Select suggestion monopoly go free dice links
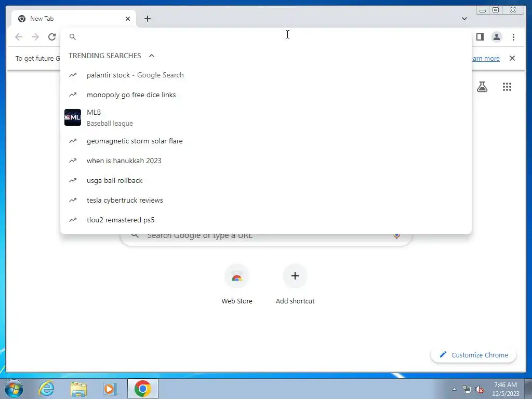 click(265, 95)
